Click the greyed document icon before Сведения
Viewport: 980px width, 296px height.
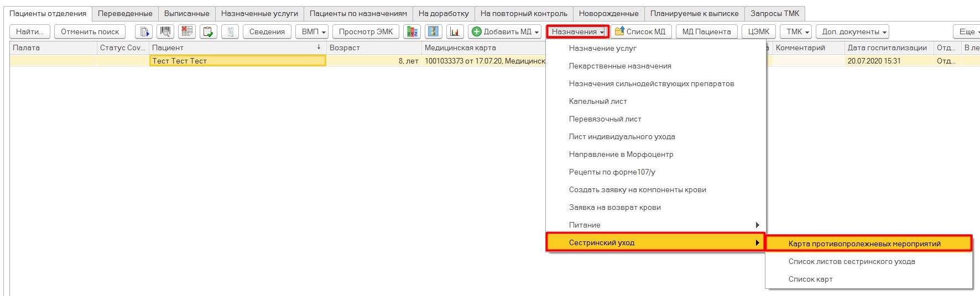pyautogui.click(x=231, y=32)
